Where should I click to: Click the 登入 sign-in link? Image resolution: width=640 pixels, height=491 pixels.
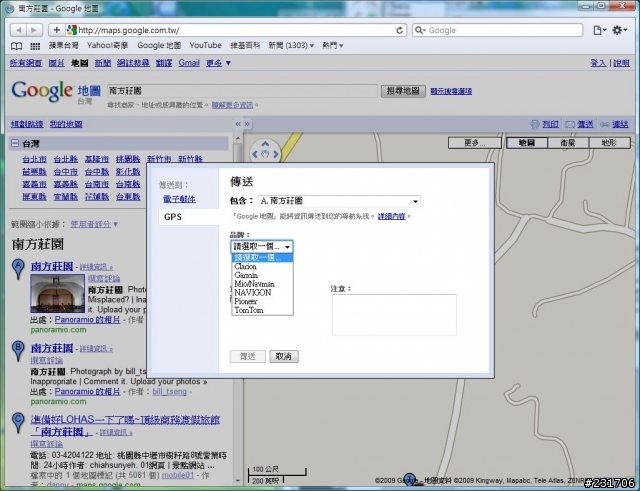pyautogui.click(x=598, y=63)
